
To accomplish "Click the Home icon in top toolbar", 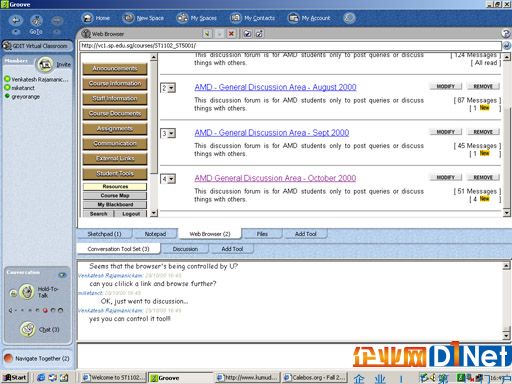I will click(88, 18).
